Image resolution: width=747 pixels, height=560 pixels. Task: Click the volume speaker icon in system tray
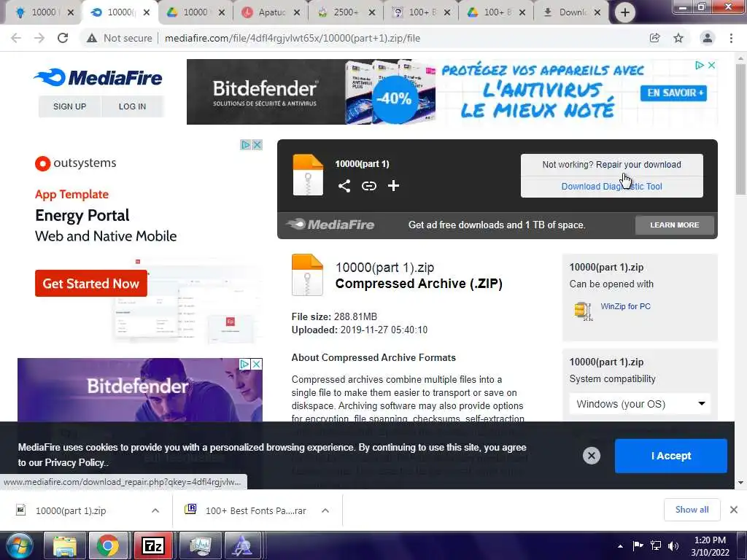(673, 545)
